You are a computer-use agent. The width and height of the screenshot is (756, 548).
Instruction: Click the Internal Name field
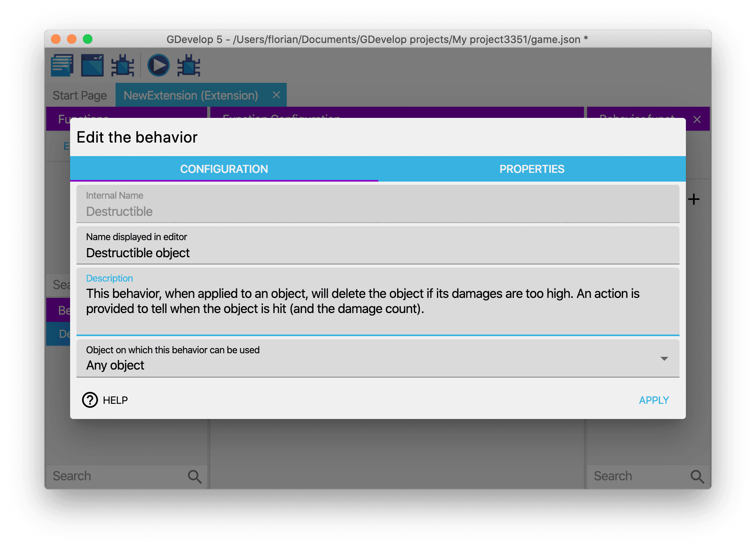tap(377, 211)
